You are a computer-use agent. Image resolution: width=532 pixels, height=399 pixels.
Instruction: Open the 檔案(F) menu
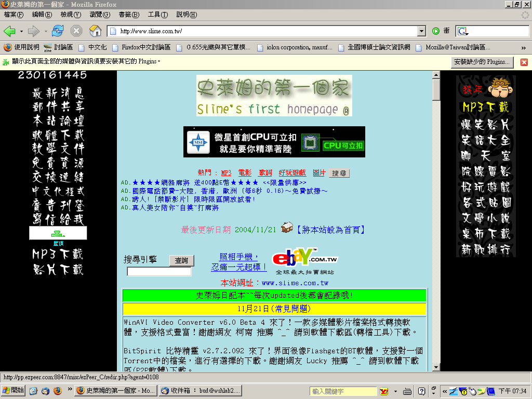click(x=14, y=15)
